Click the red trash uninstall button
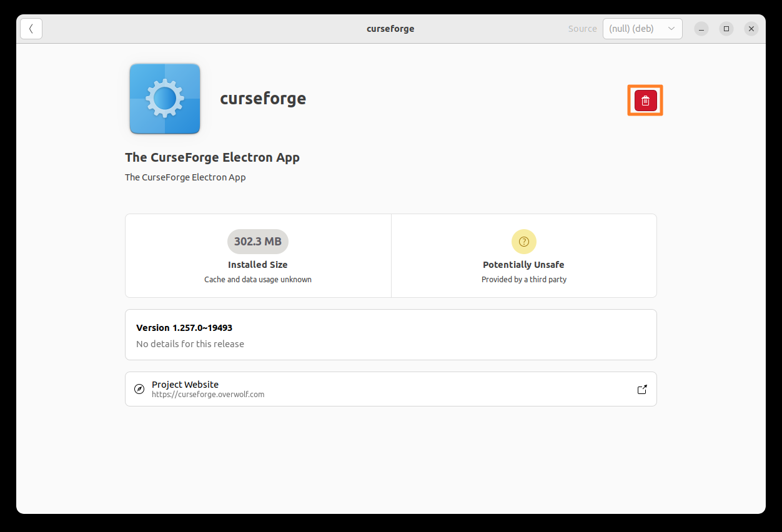The width and height of the screenshot is (782, 532). point(645,101)
